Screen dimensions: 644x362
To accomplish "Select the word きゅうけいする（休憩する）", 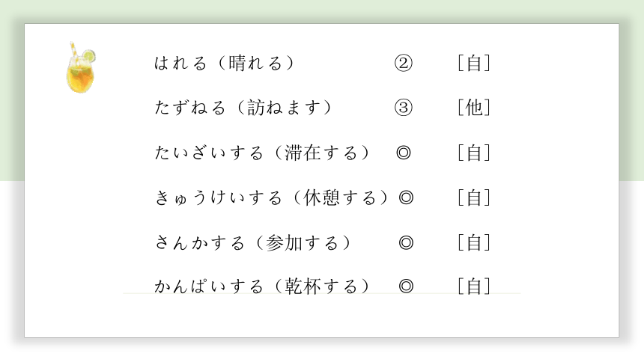I will coord(272,197).
